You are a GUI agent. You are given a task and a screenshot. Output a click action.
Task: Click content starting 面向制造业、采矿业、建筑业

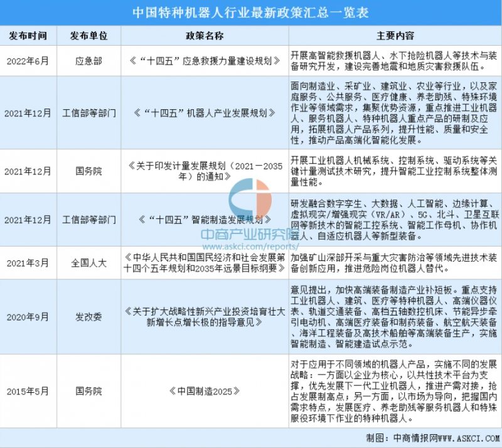(394, 113)
